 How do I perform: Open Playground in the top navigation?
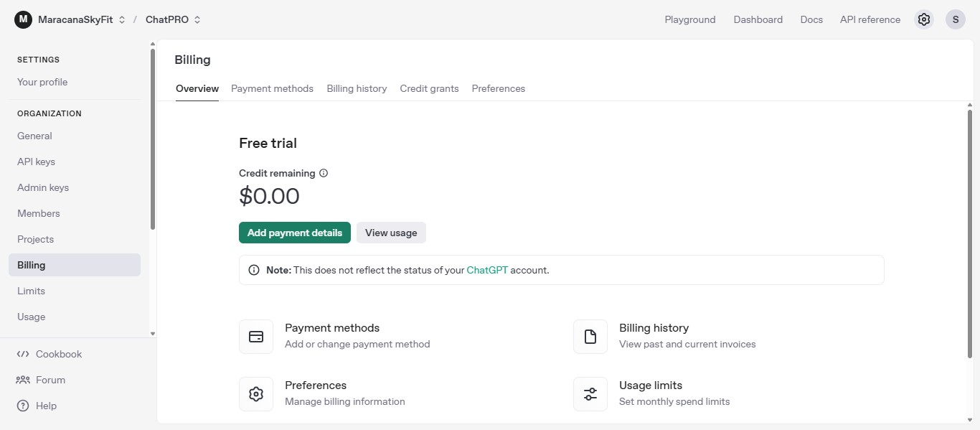pos(690,19)
